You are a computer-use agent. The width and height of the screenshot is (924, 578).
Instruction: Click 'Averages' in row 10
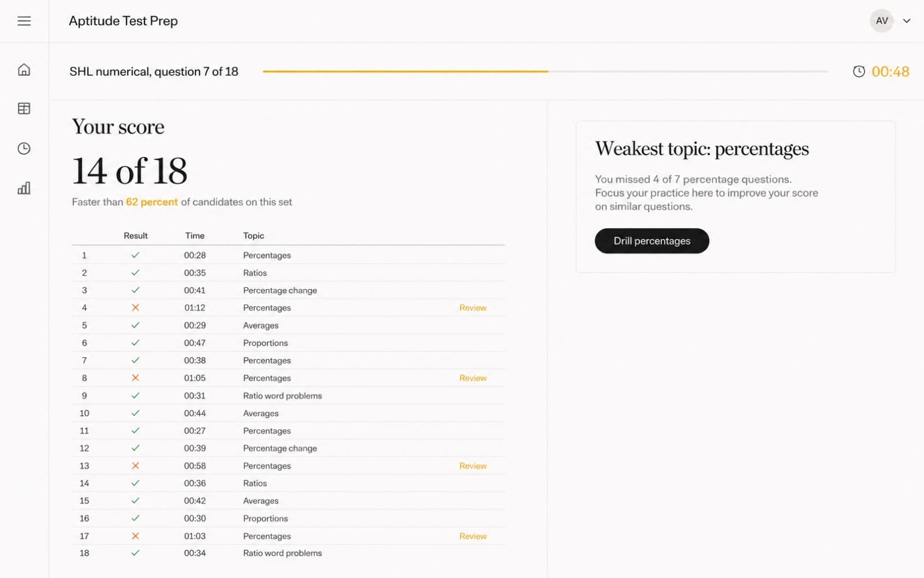[x=260, y=414]
